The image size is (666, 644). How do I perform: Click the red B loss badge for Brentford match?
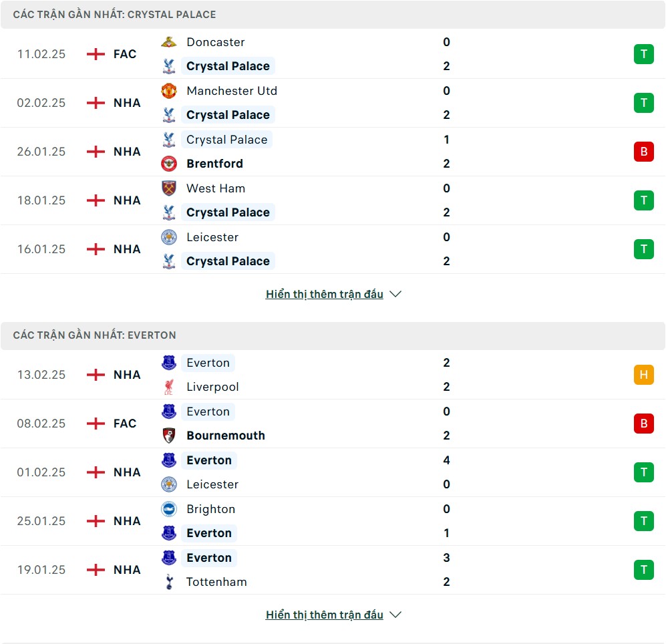[643, 152]
